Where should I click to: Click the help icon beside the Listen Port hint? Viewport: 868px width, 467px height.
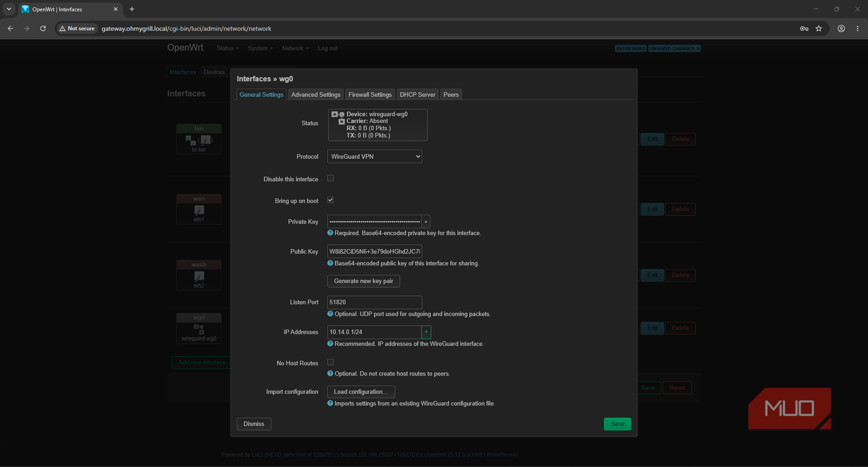[330, 314]
